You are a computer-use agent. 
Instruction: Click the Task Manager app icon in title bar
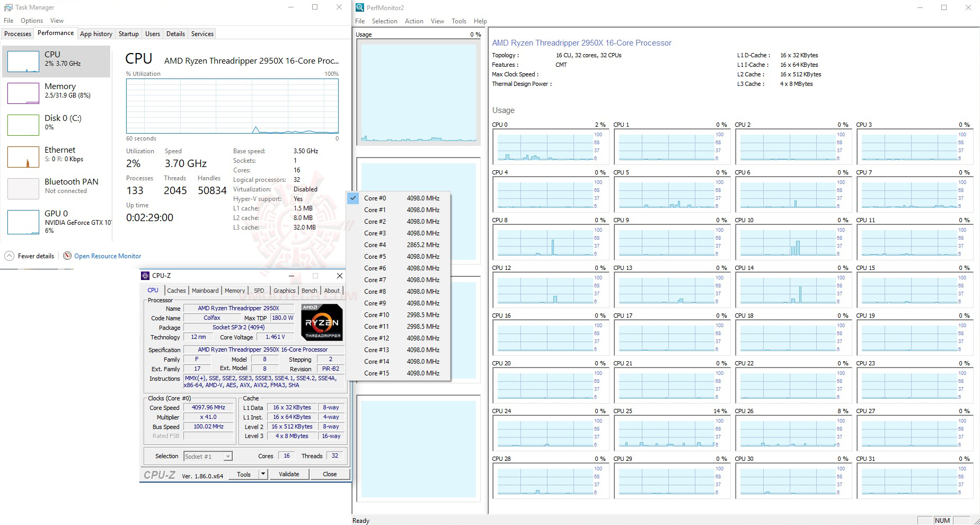coord(8,7)
